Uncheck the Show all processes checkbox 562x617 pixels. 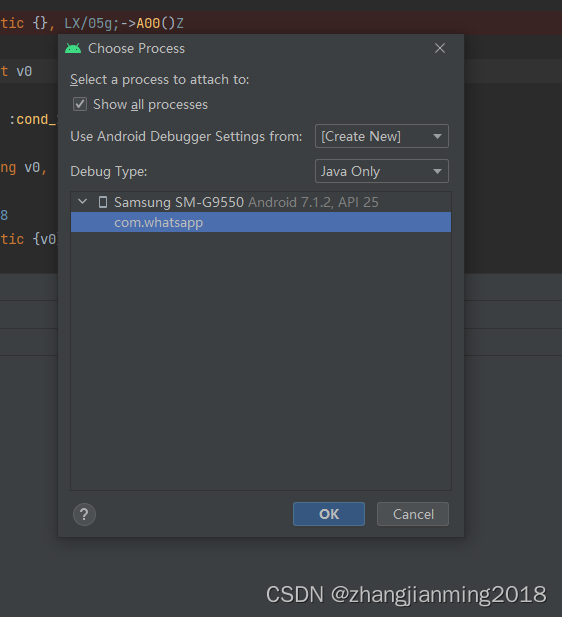(x=80, y=104)
